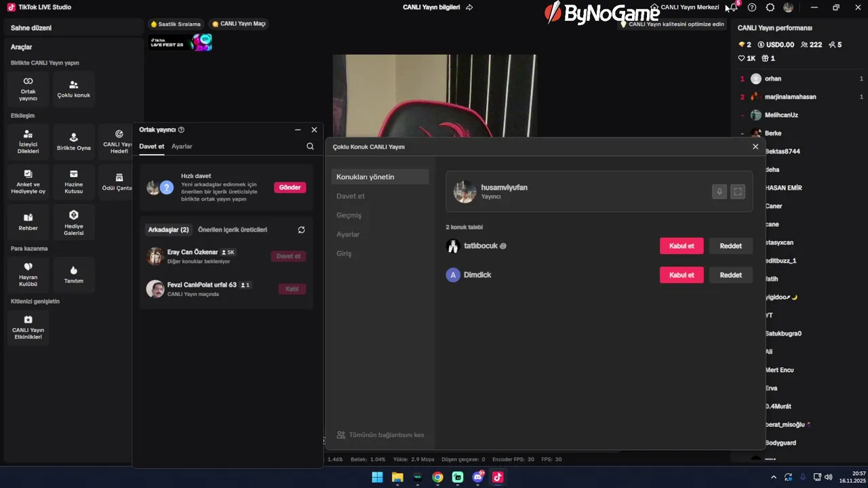This screenshot has width=868, height=488.
Task: Open the Hediye Galerisi tool
Action: click(73, 222)
